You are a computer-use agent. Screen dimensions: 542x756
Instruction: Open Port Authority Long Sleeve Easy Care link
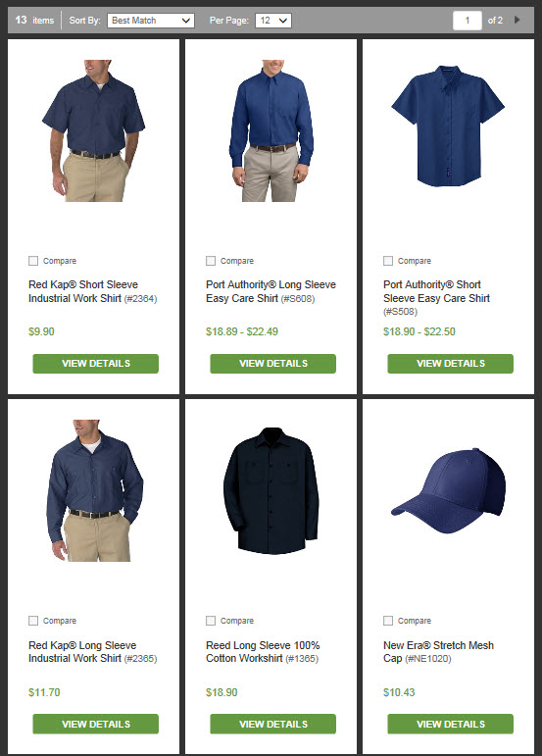(x=271, y=291)
